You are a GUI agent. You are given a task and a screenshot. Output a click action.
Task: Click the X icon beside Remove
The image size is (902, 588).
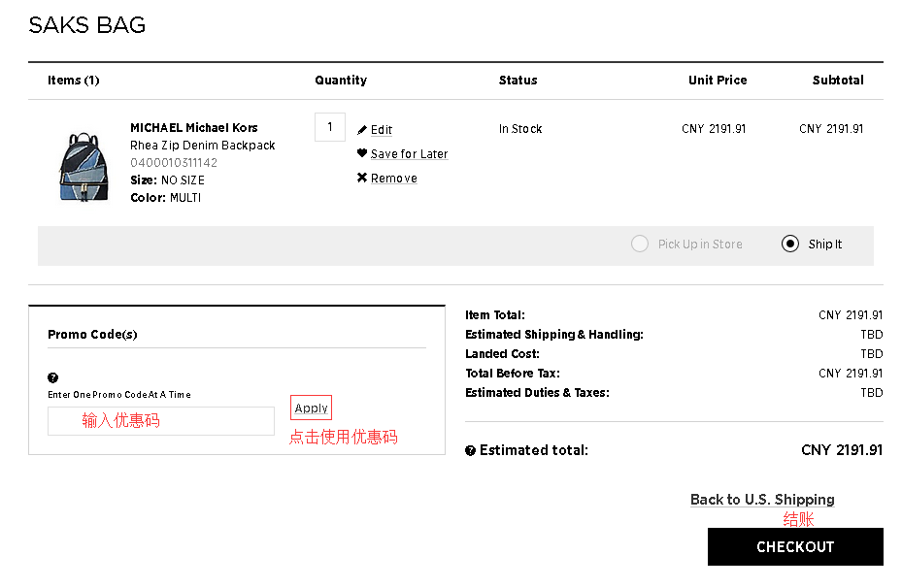(362, 178)
